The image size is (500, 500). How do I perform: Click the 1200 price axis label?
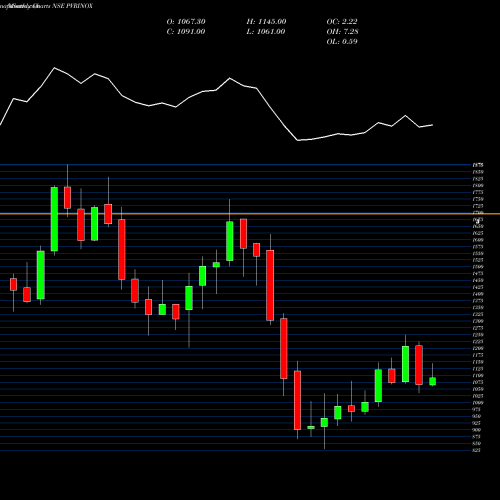tap(478, 348)
